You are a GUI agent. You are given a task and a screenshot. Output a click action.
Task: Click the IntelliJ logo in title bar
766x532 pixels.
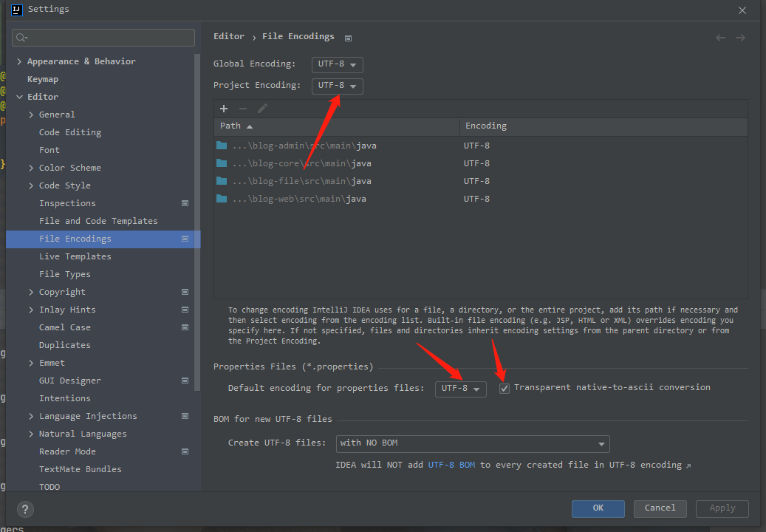coord(16,10)
